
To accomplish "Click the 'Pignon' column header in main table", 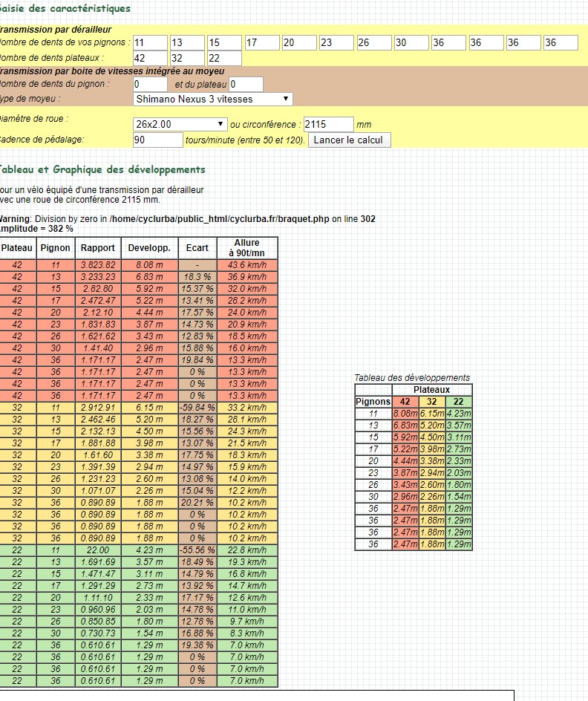I will [x=56, y=248].
